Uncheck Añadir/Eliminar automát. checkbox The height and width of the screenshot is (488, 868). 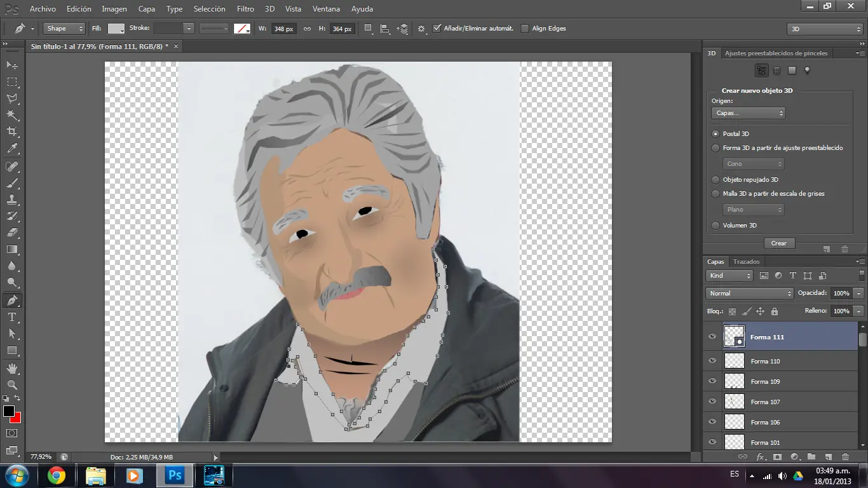(x=437, y=29)
